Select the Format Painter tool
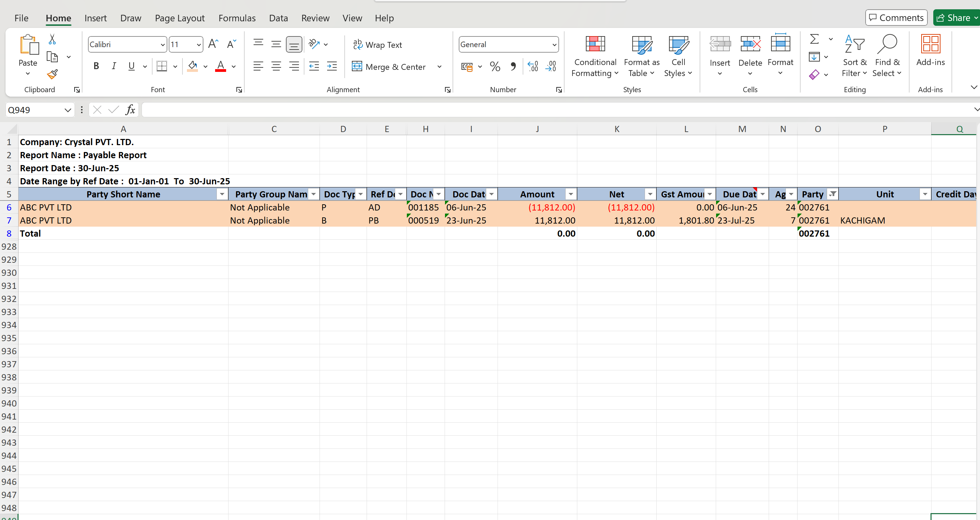This screenshot has height=520, width=980. tap(52, 75)
